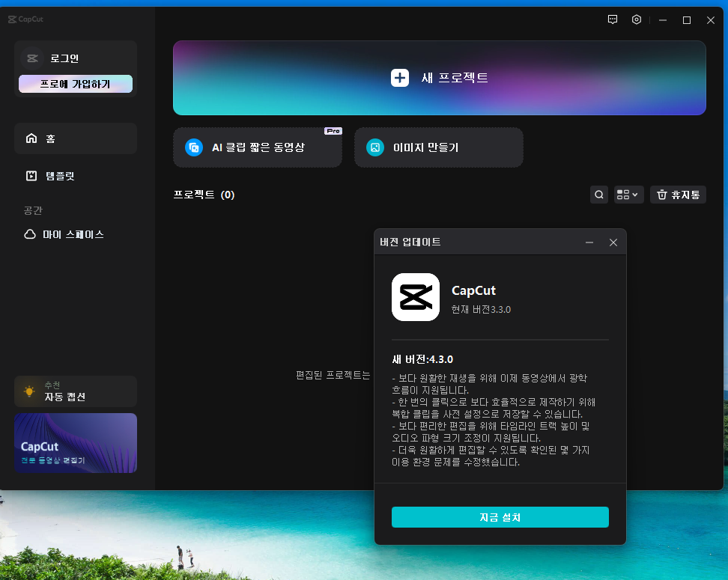
Task: Open AI 클립 짧은 동영상 card
Action: 258,147
